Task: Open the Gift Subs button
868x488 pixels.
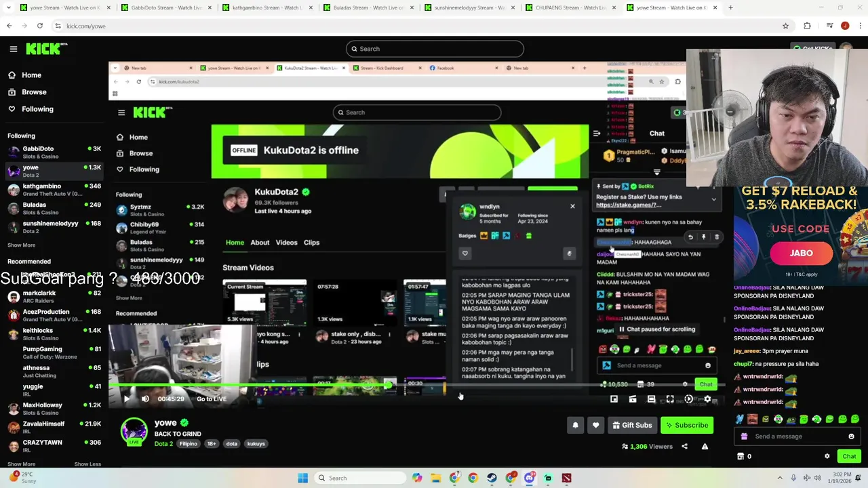Action: click(x=632, y=425)
